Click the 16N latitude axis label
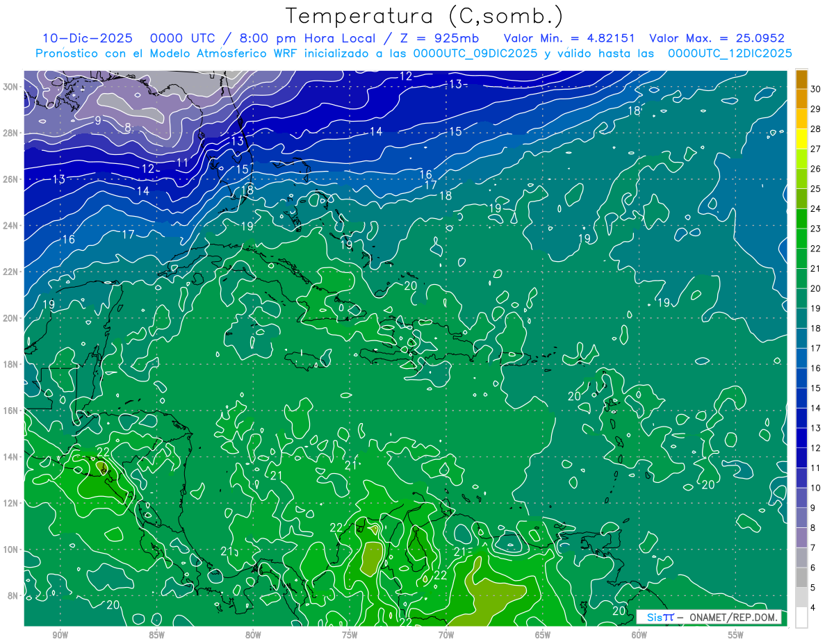 pos(12,411)
